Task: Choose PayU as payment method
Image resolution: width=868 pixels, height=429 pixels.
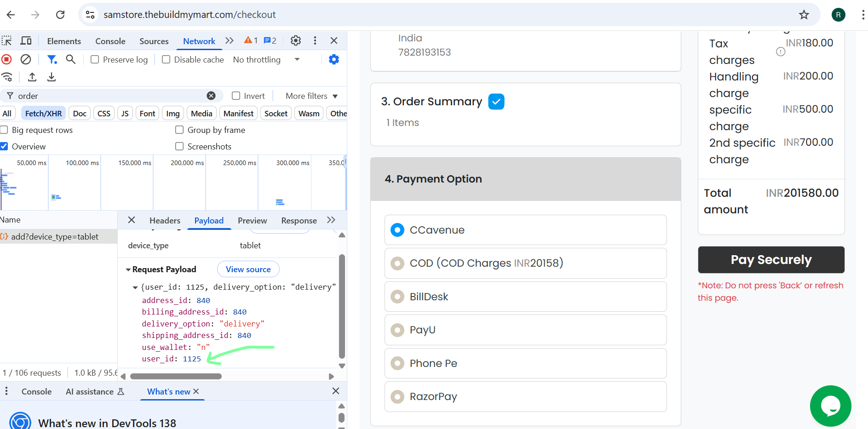Action: click(x=526, y=330)
